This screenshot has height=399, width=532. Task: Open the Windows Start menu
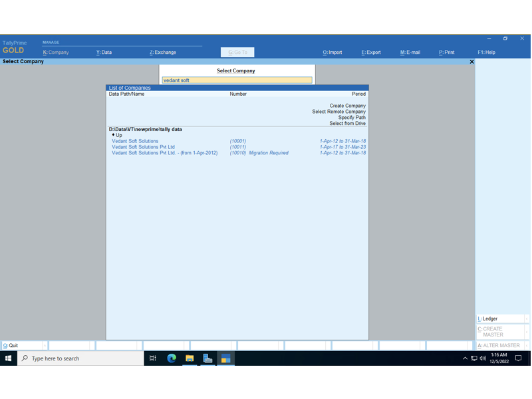9,358
